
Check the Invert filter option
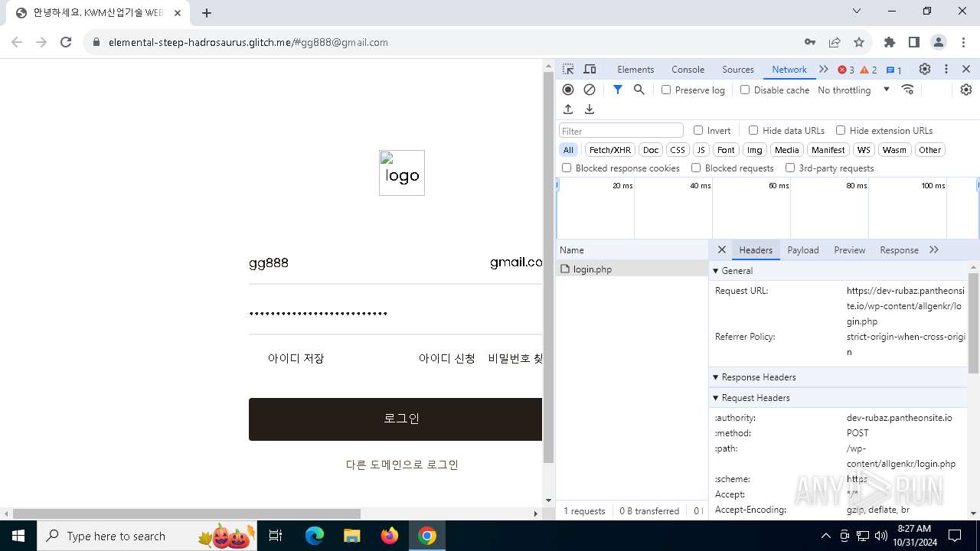[x=698, y=130]
